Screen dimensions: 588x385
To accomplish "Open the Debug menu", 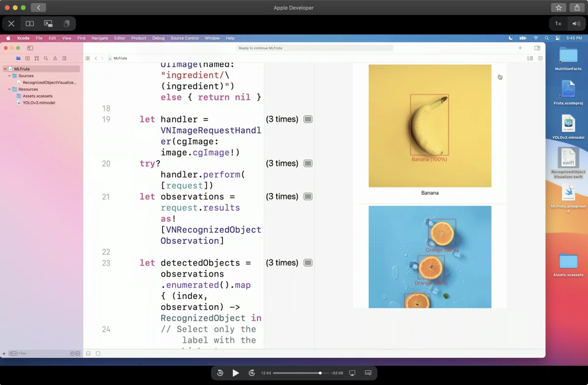I will coord(158,38).
